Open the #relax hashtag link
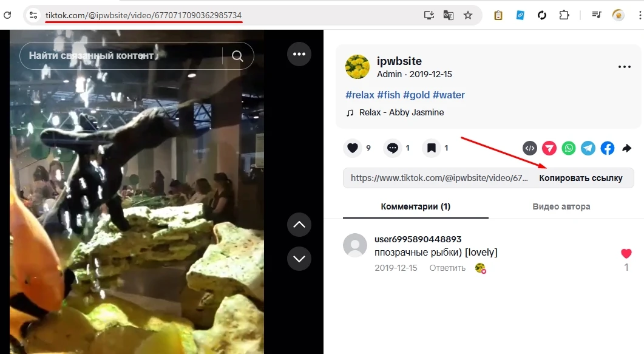The height and width of the screenshot is (354, 644). [x=359, y=95]
